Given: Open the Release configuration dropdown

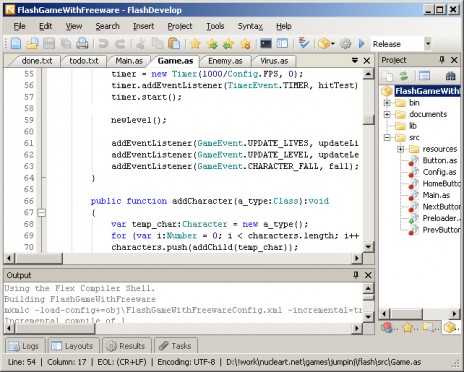Looking at the screenshot, I should click(428, 44).
